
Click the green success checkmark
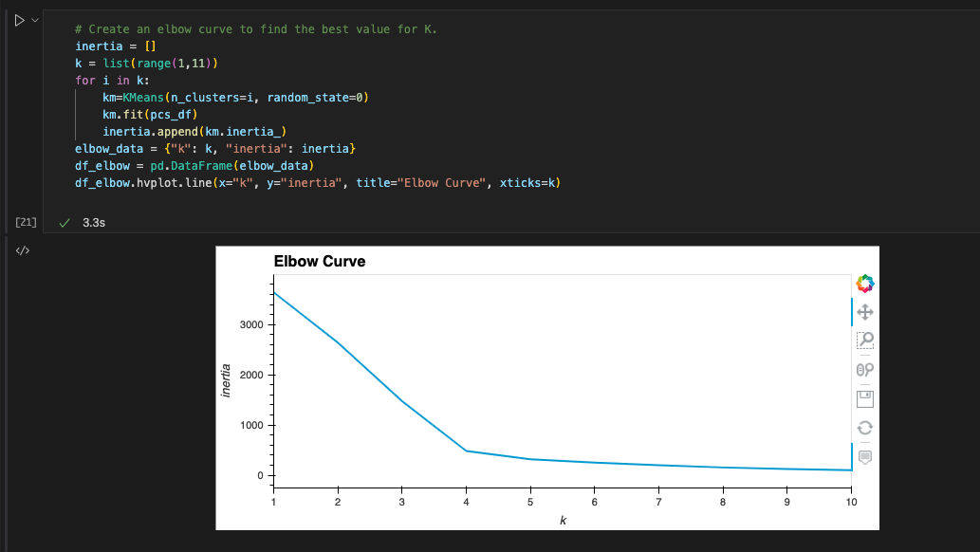click(x=65, y=223)
